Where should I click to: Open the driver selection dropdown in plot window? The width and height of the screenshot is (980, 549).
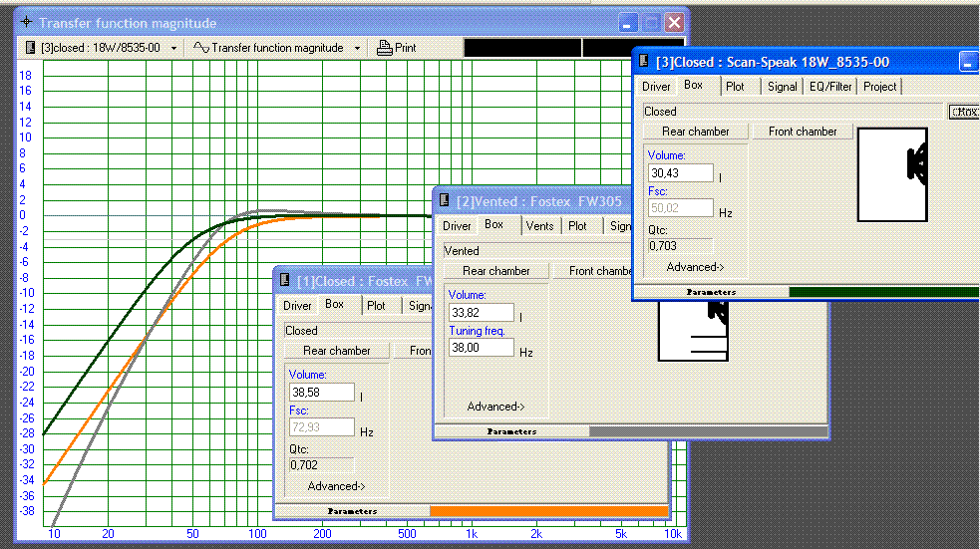[173, 48]
